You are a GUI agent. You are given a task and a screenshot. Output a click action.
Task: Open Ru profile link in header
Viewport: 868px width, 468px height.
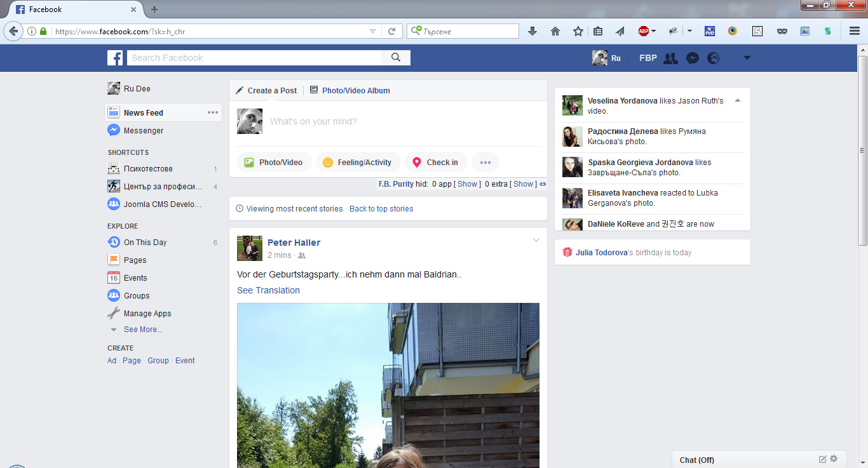pyautogui.click(x=607, y=58)
